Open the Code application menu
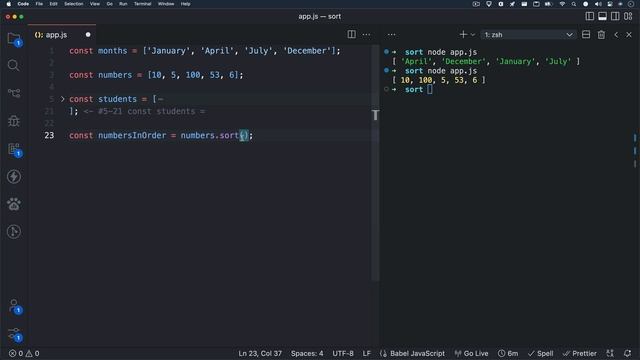The width and height of the screenshot is (640, 360). click(23, 4)
